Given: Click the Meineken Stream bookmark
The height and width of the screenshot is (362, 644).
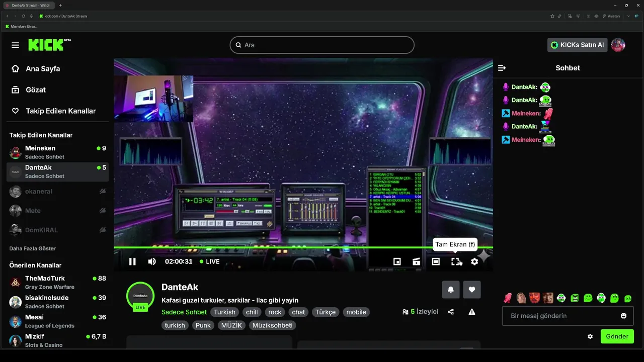Looking at the screenshot, I should click(21, 26).
